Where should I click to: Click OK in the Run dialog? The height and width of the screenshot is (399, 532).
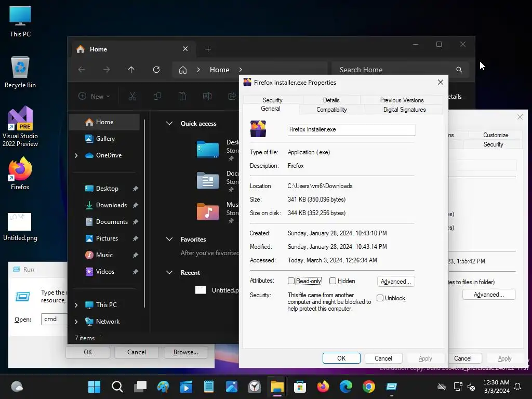(x=88, y=352)
